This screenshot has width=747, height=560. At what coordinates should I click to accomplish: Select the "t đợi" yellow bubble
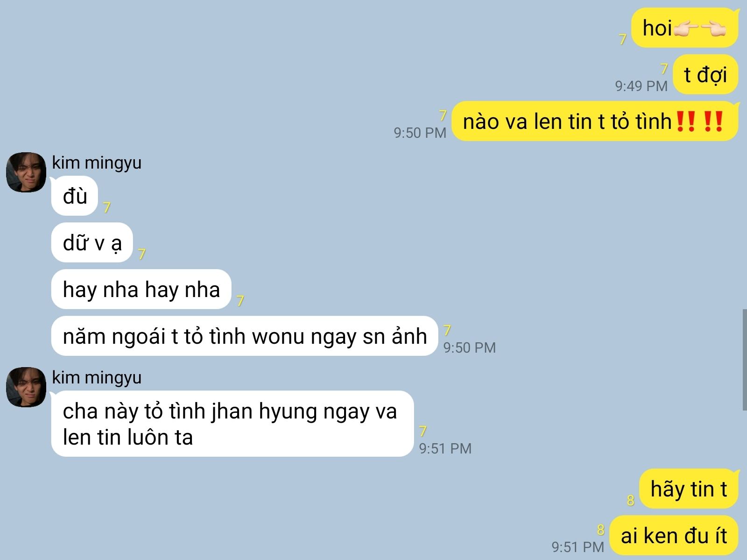[x=705, y=75]
